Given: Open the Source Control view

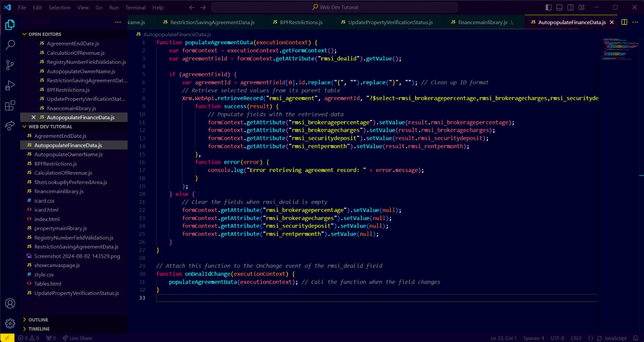Looking at the screenshot, I should 10,65.
